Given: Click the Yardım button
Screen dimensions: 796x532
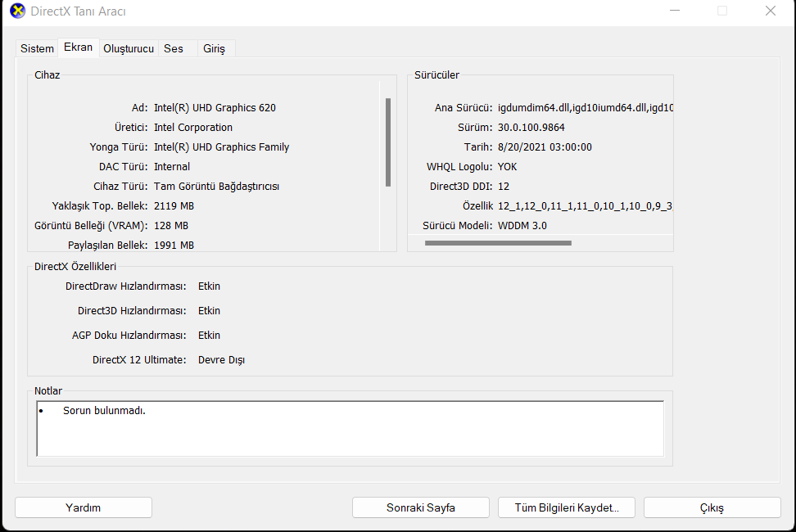Looking at the screenshot, I should 84,507.
